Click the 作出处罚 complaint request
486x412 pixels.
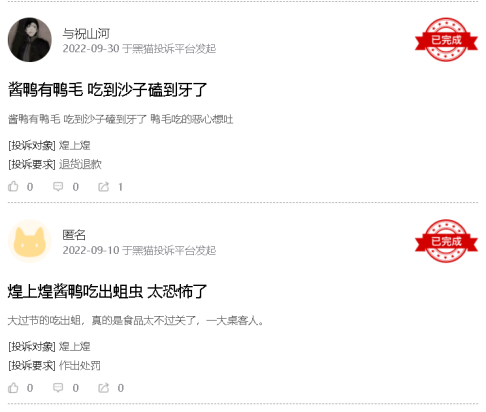80,365
